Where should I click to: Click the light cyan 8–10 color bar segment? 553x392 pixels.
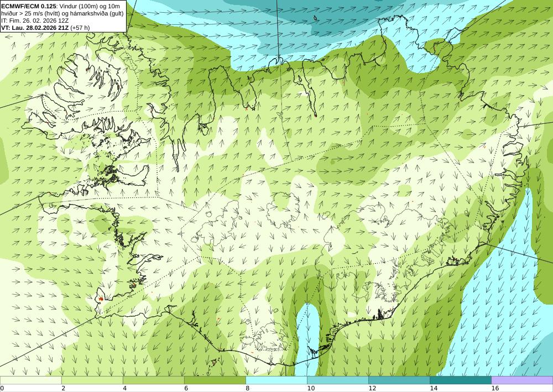[x=276, y=380]
